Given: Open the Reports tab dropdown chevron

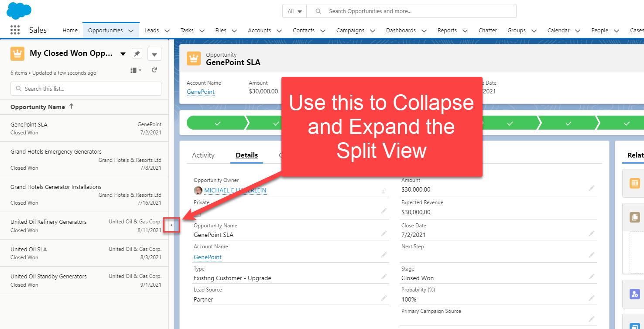Looking at the screenshot, I should [465, 31].
